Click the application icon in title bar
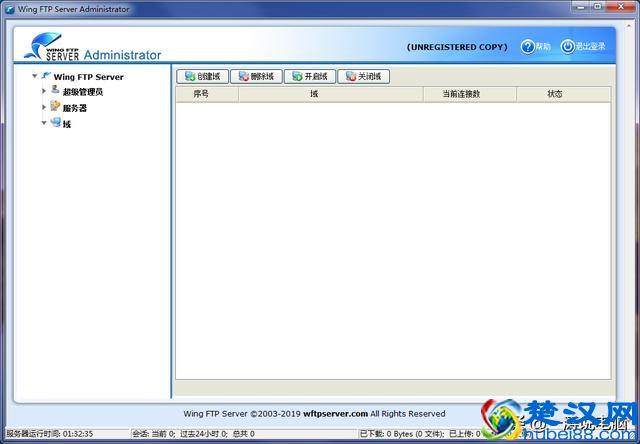 coord(8,8)
